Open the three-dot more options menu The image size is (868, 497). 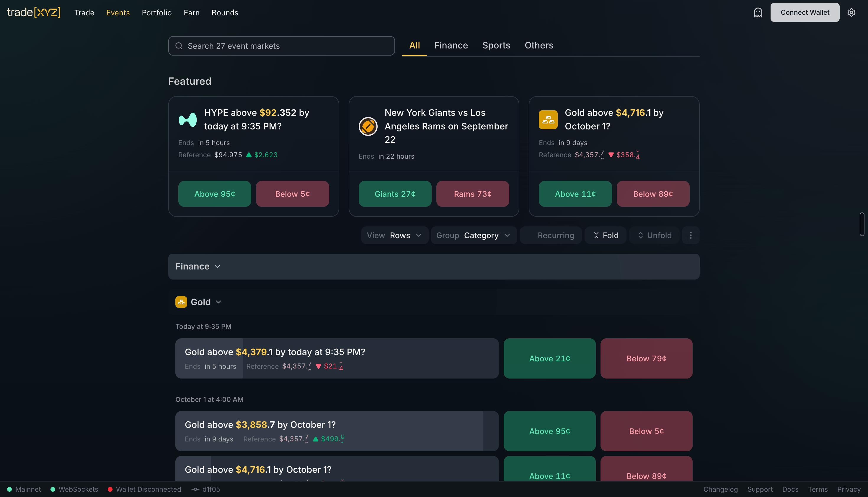[691, 235]
